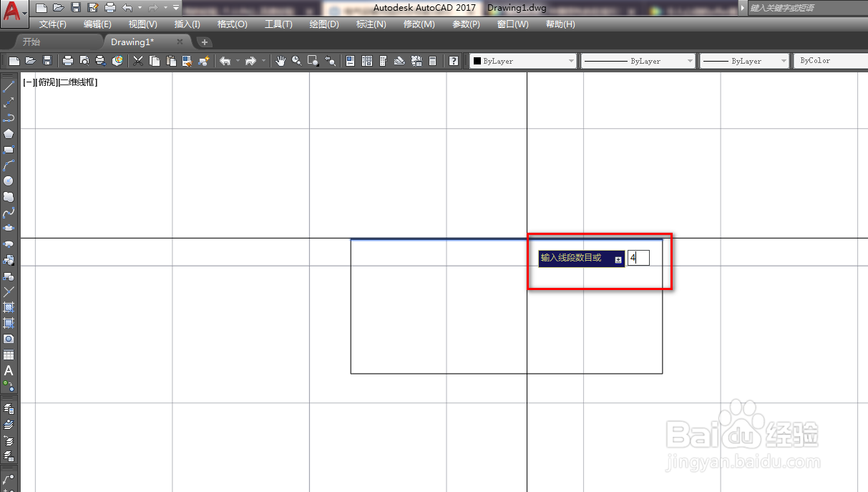Activate the Zoom Window tool

pos(313,61)
